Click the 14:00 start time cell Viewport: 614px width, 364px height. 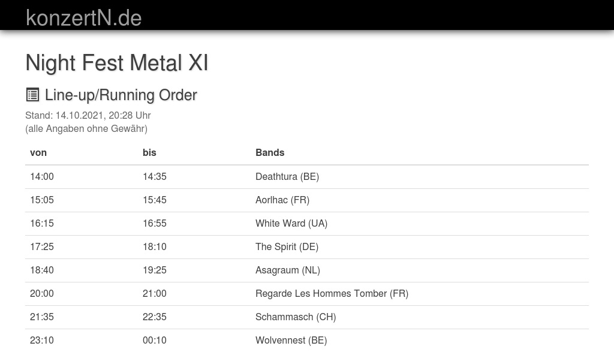(42, 176)
